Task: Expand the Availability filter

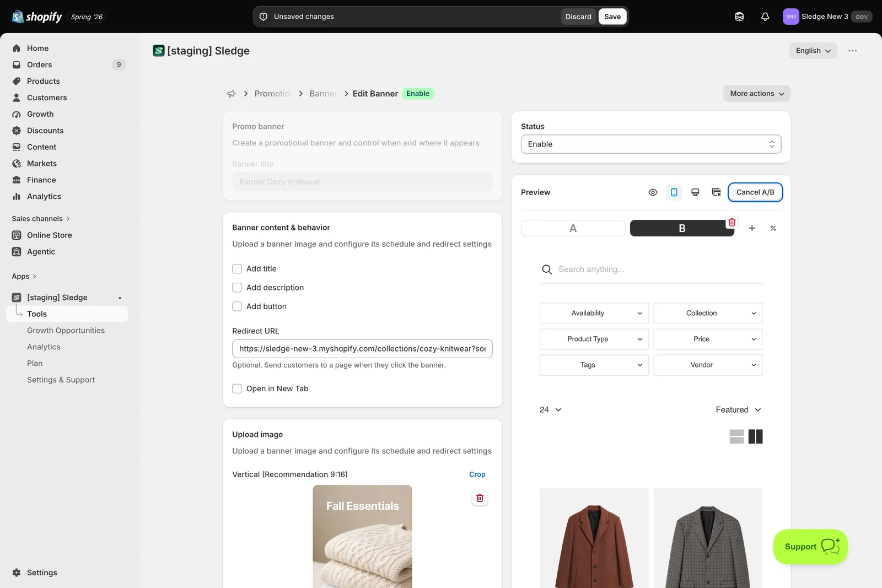Action: click(x=595, y=314)
